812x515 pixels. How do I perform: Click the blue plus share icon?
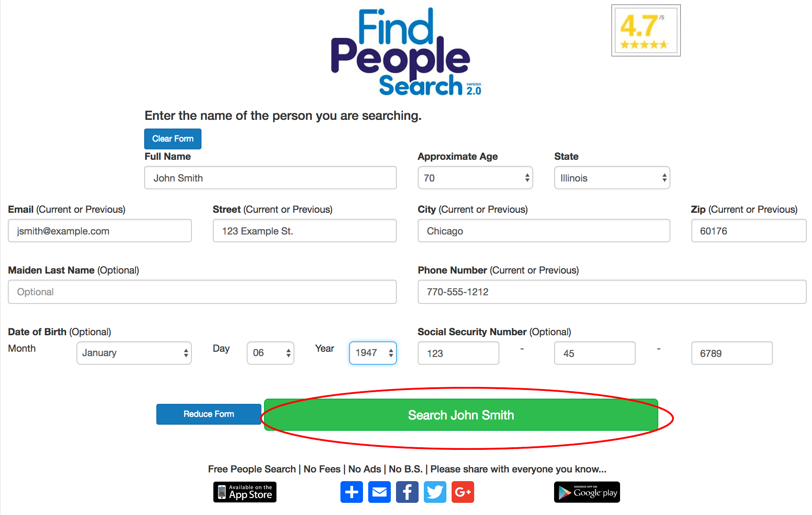pos(351,492)
